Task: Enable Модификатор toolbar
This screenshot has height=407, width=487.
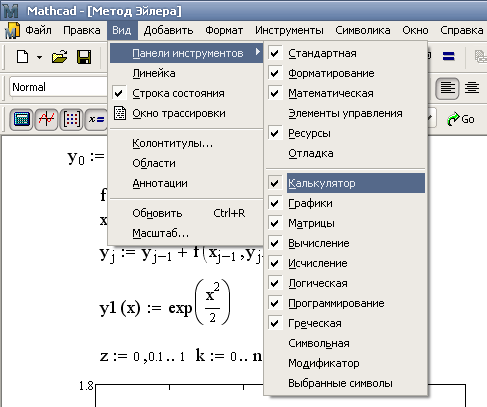Action: point(346,363)
